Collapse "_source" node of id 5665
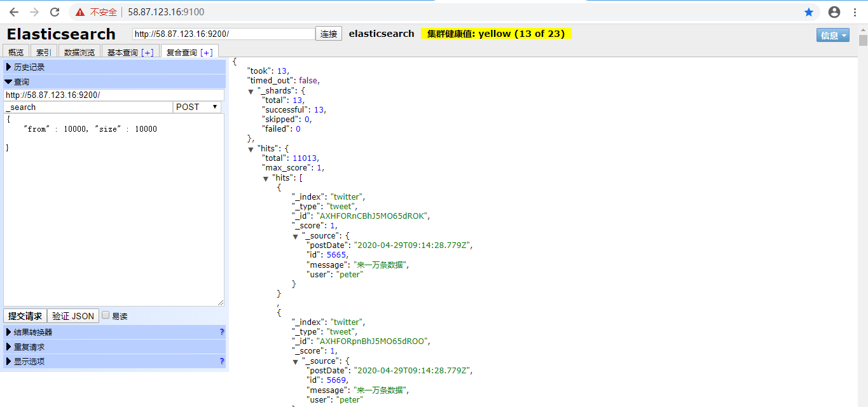Image resolution: width=868 pixels, height=407 pixels. (296, 237)
